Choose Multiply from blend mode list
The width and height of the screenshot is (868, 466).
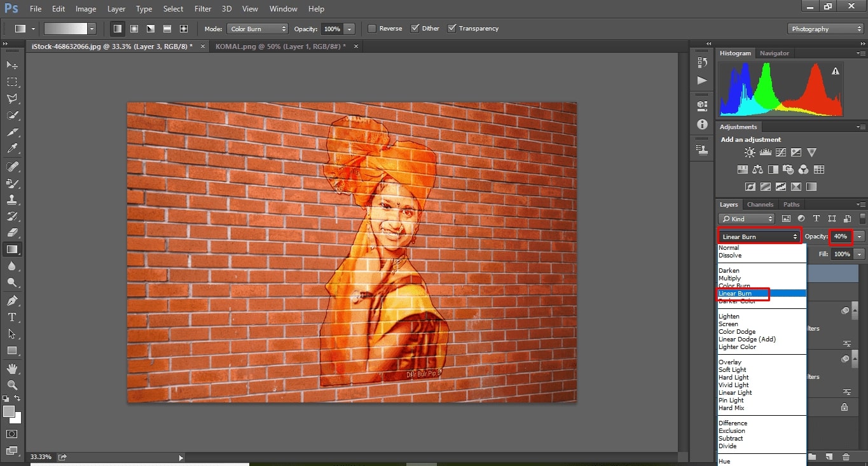coord(729,278)
